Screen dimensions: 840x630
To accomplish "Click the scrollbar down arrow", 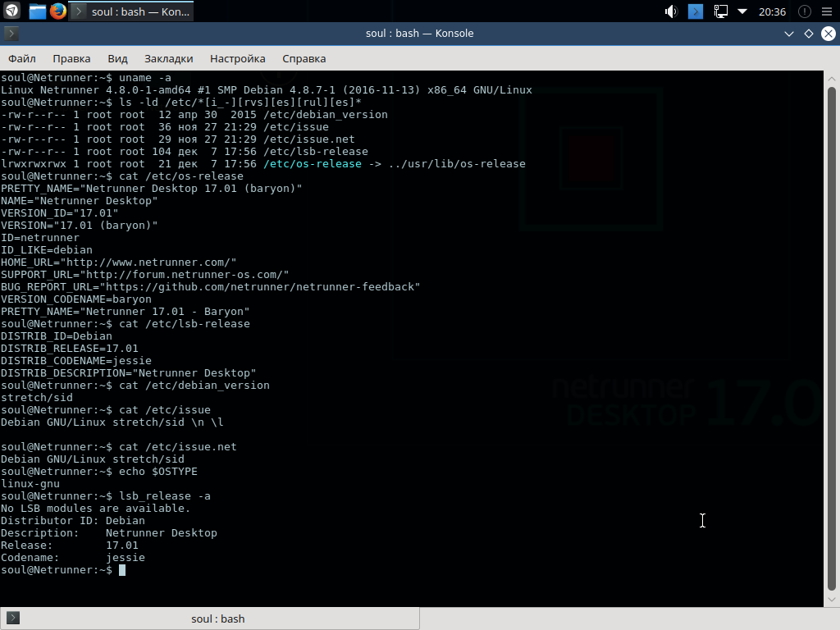I will tap(832, 600).
